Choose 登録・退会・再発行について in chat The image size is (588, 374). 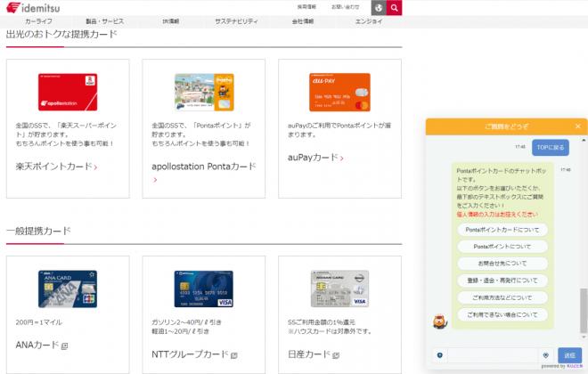[x=502, y=280]
